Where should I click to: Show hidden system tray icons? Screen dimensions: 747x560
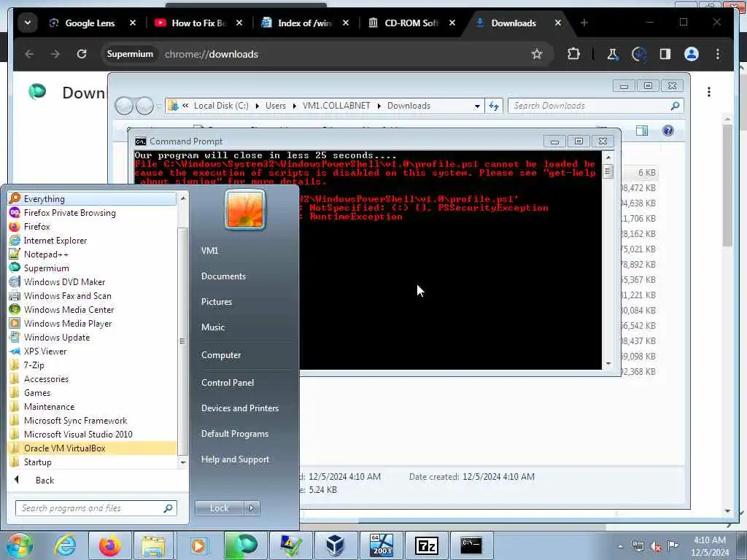click(x=620, y=546)
